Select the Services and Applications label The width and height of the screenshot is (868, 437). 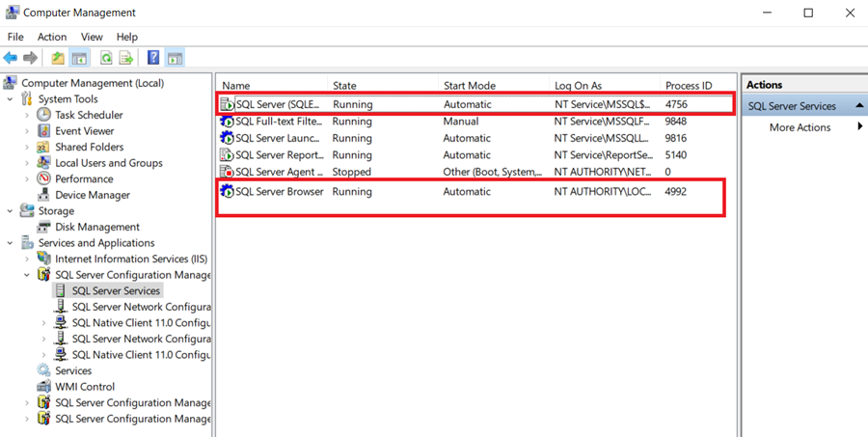pyautogui.click(x=96, y=243)
